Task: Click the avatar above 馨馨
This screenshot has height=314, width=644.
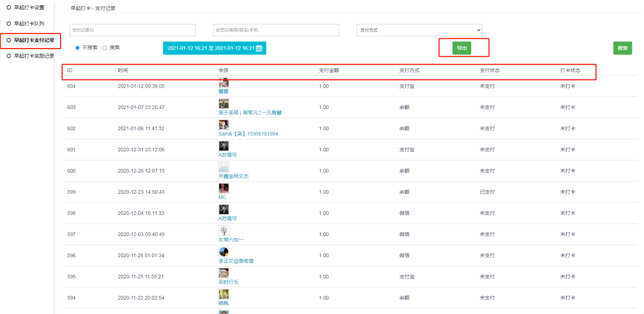Action: [x=224, y=83]
